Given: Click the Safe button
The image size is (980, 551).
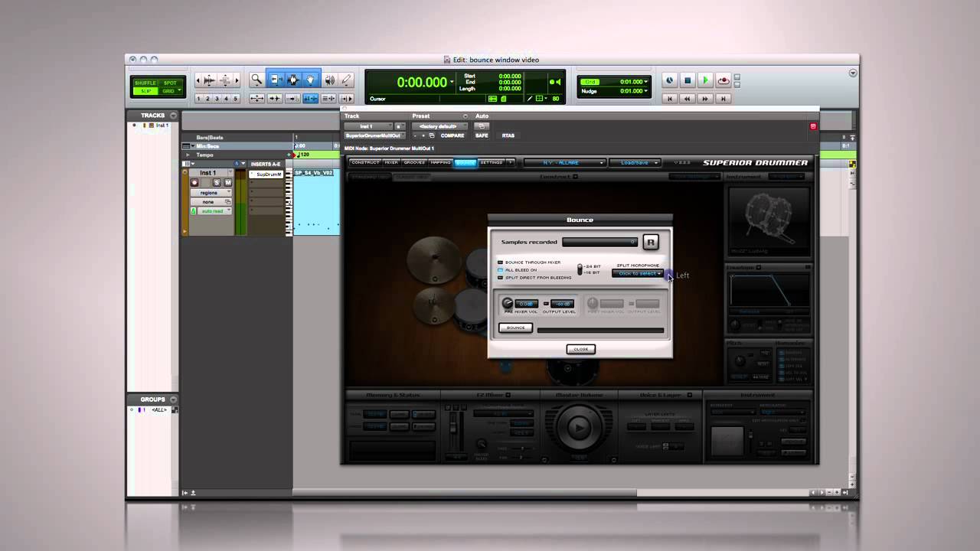Looking at the screenshot, I should pyautogui.click(x=482, y=135).
